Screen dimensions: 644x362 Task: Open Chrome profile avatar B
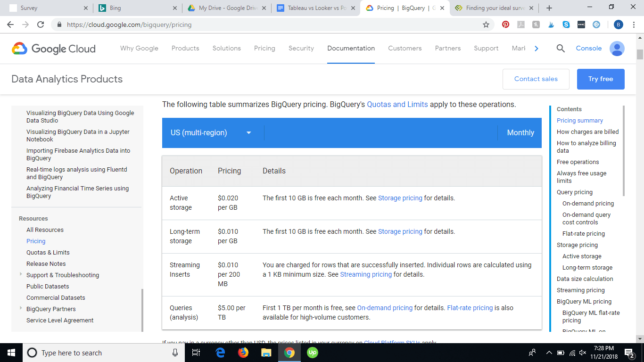(619, 25)
